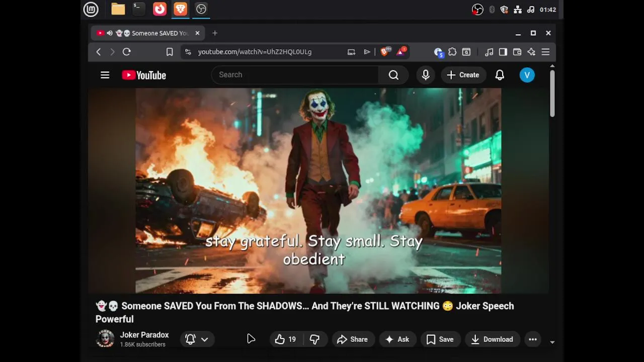Open the extensions puzzle icon
The image size is (644, 362).
pyautogui.click(x=452, y=52)
